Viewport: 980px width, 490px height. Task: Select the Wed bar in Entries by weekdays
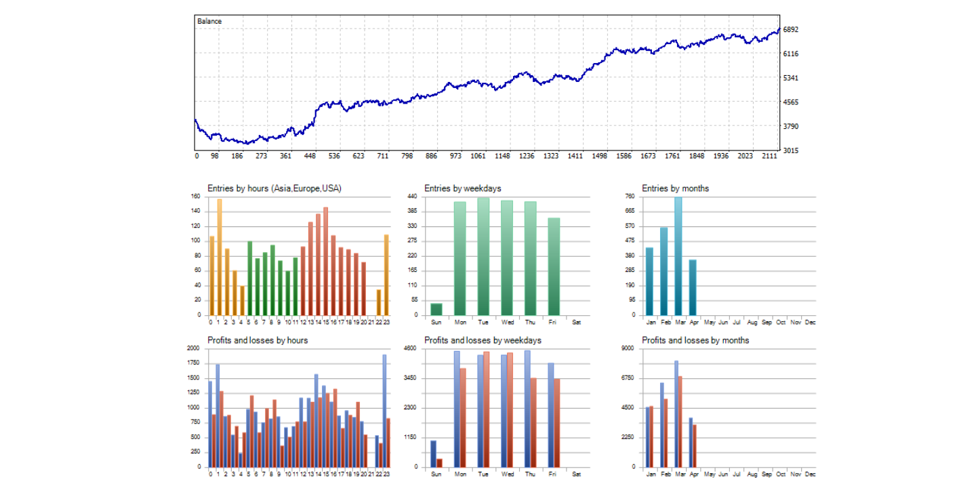point(507,258)
